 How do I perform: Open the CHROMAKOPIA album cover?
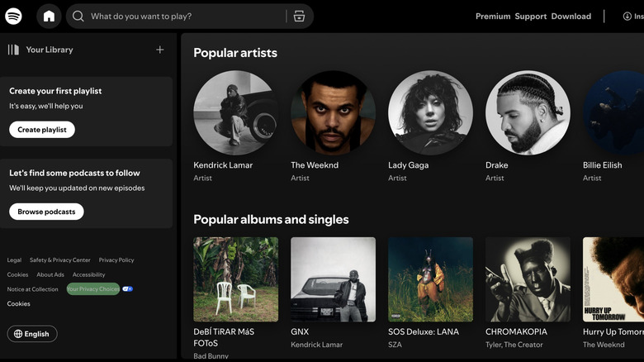point(528,279)
